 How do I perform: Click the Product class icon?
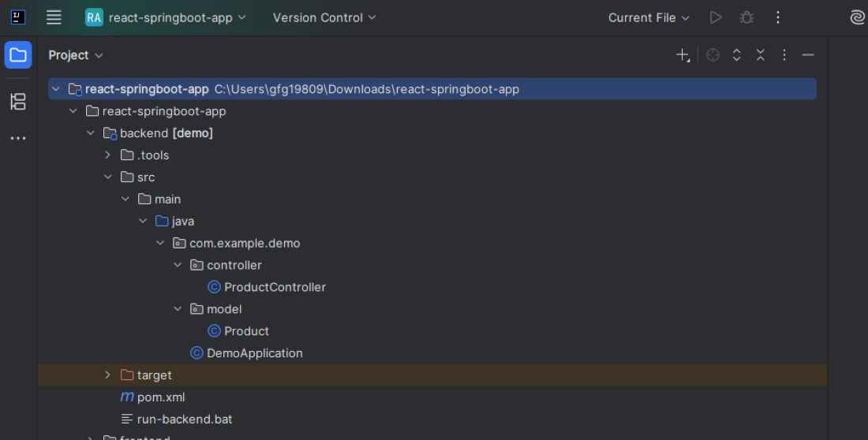tap(214, 331)
